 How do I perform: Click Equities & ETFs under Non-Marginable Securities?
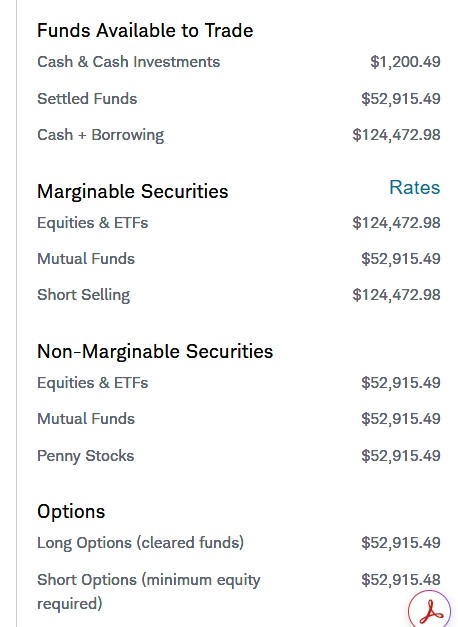[92, 383]
